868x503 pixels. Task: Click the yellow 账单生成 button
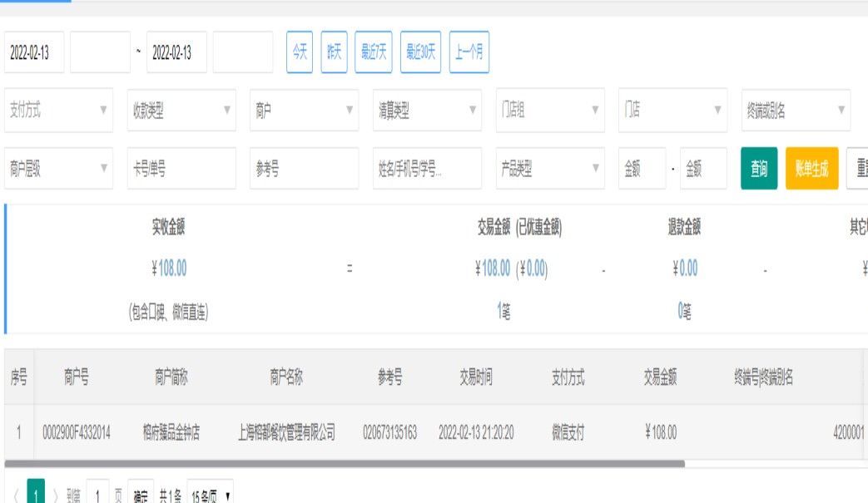coord(811,169)
